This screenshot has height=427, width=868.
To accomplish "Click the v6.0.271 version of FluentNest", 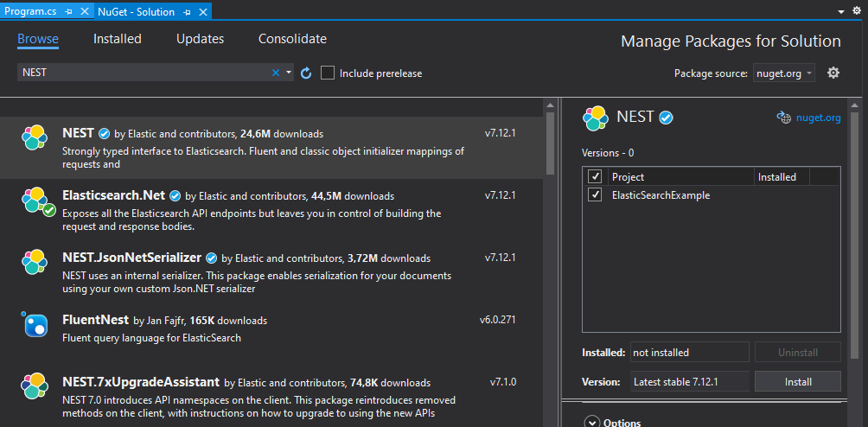I will tap(497, 320).
